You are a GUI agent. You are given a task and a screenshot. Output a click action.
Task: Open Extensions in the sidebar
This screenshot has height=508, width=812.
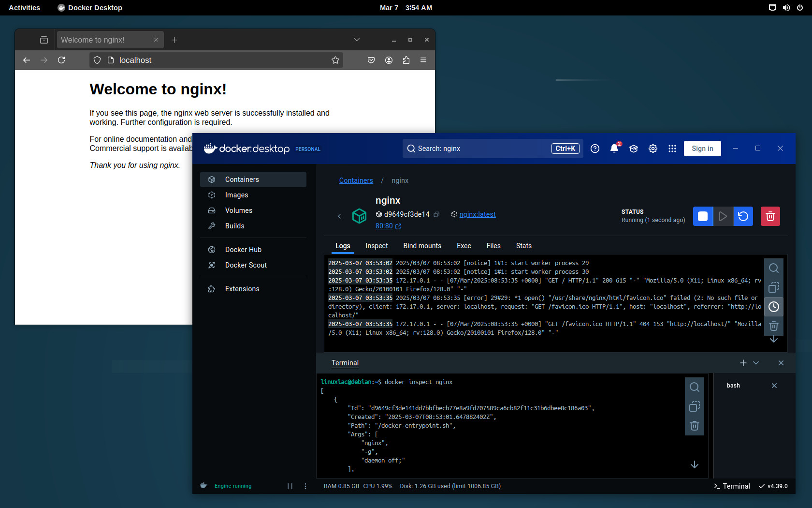point(253,289)
